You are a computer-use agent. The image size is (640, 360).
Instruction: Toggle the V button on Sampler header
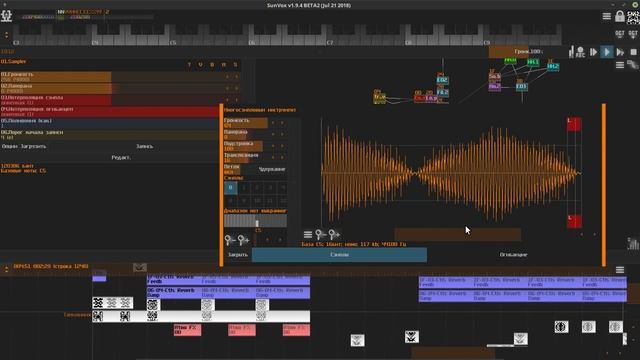[x=200, y=64]
